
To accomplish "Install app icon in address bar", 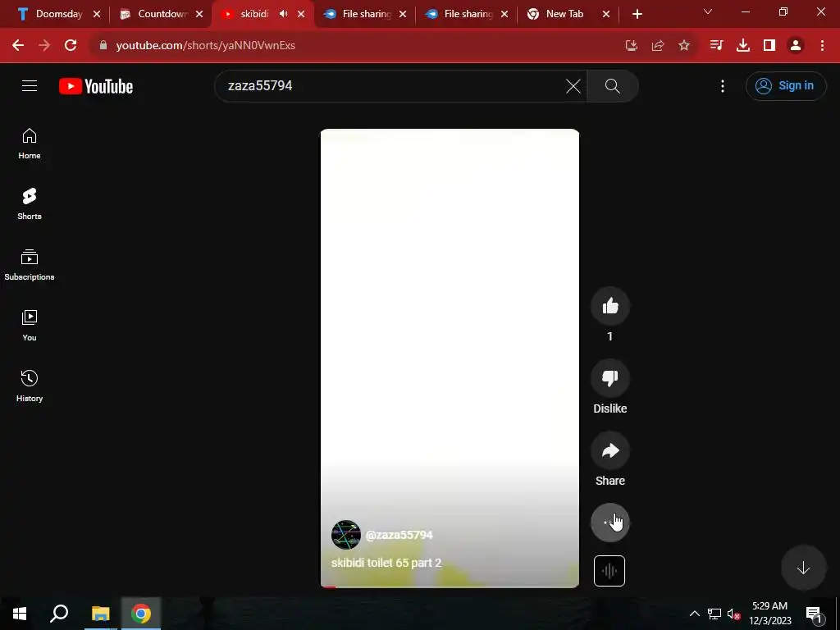I will 632,45.
